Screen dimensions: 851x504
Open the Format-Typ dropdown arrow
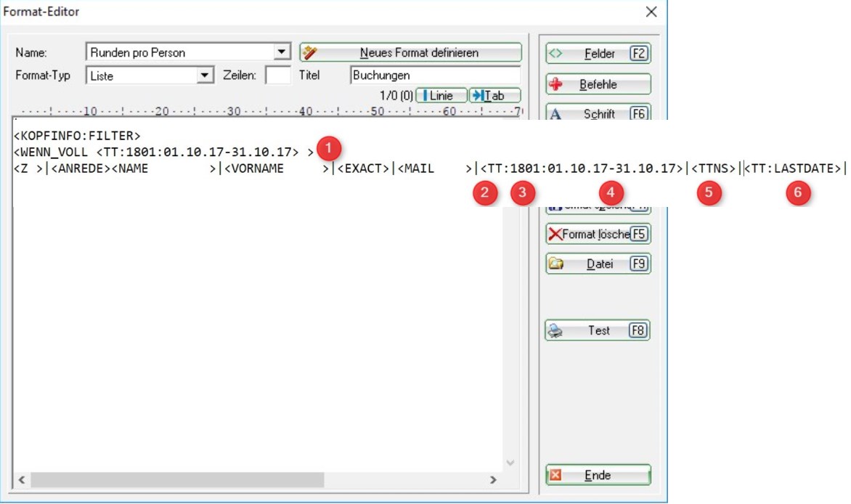click(x=204, y=75)
